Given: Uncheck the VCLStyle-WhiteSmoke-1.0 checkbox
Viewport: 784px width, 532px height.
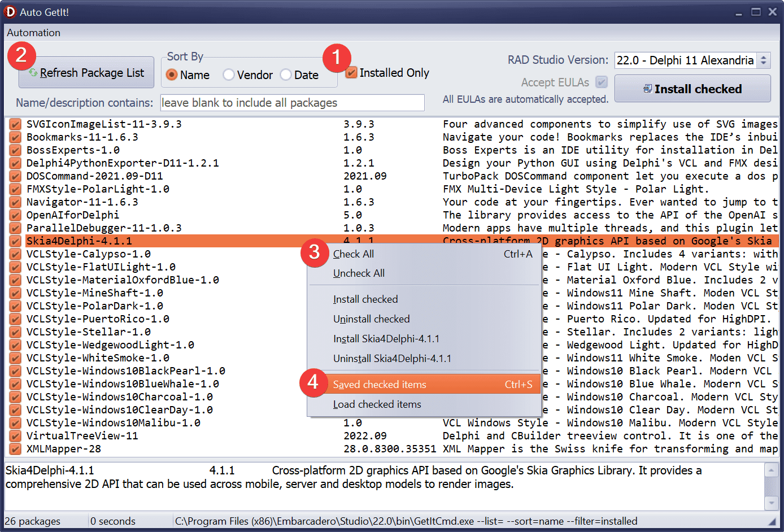Looking at the screenshot, I should (x=15, y=358).
